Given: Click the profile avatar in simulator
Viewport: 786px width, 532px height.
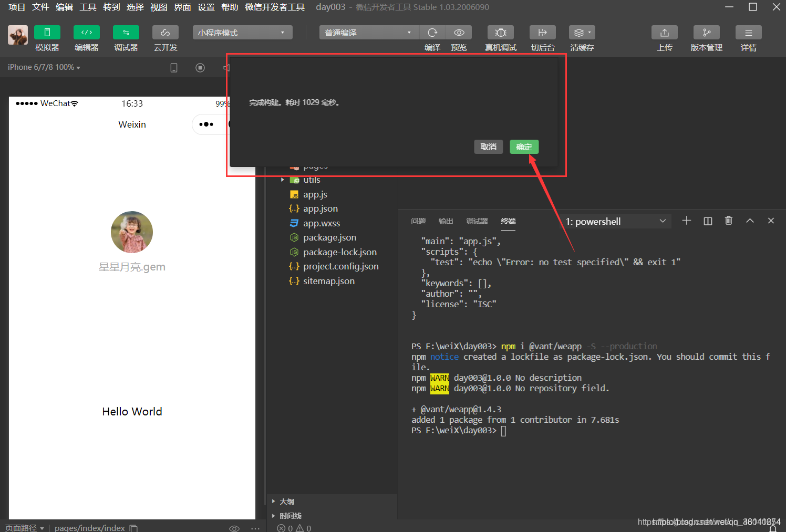Looking at the screenshot, I should pos(132,232).
